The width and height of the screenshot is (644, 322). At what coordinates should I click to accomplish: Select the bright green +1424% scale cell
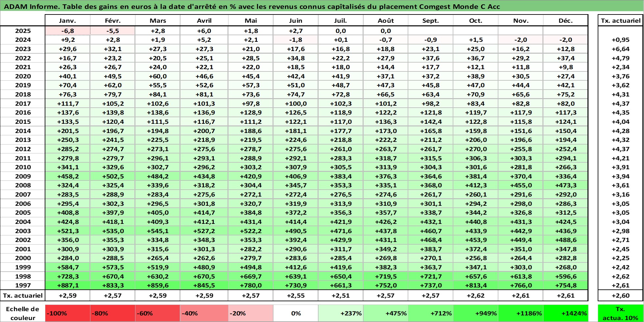tap(566, 313)
